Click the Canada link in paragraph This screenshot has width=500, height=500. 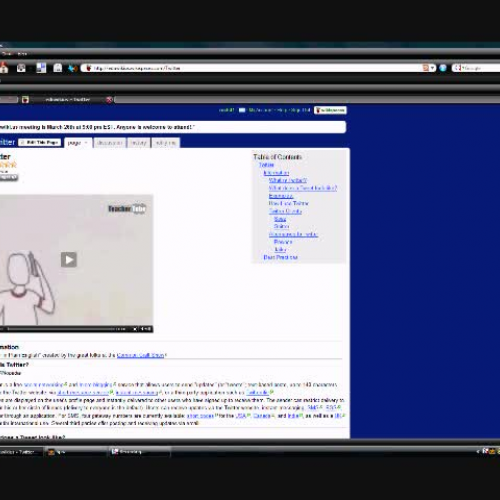click(x=261, y=416)
